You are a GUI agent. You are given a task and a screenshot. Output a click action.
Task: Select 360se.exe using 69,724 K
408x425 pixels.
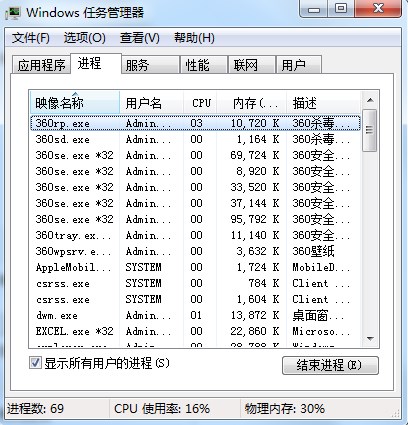tap(195, 155)
